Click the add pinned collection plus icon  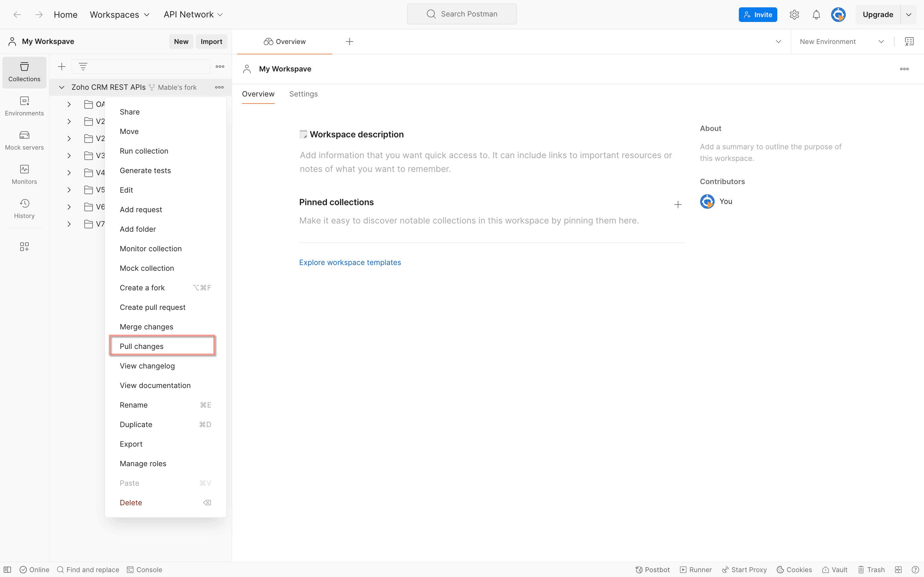[x=678, y=205]
